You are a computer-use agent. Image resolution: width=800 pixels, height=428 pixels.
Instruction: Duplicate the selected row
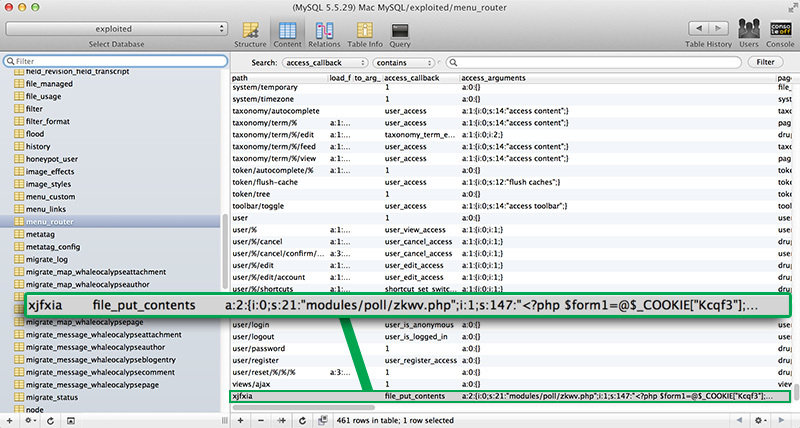(282, 421)
